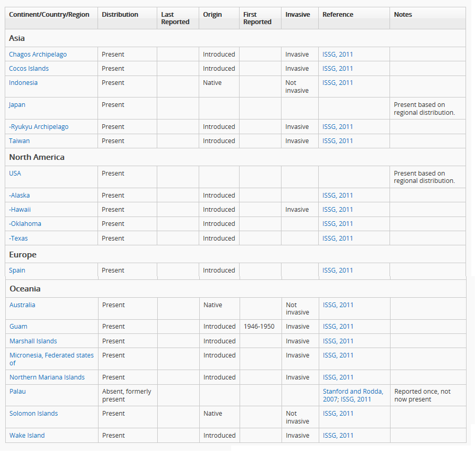Click the -Oklahoma region link
Image resolution: width=476 pixels, height=455 pixels.
tap(25, 224)
